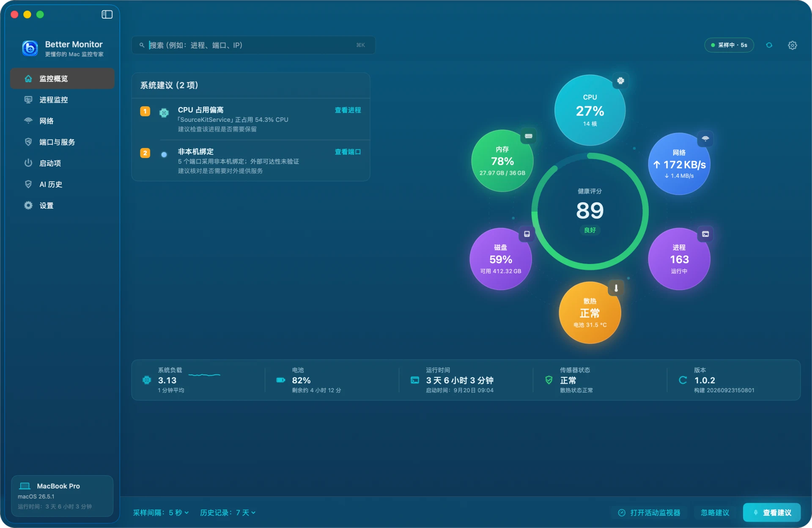This screenshot has width=812, height=528.
Task: Open AI 历史 sidebar item
Action: coord(62,184)
